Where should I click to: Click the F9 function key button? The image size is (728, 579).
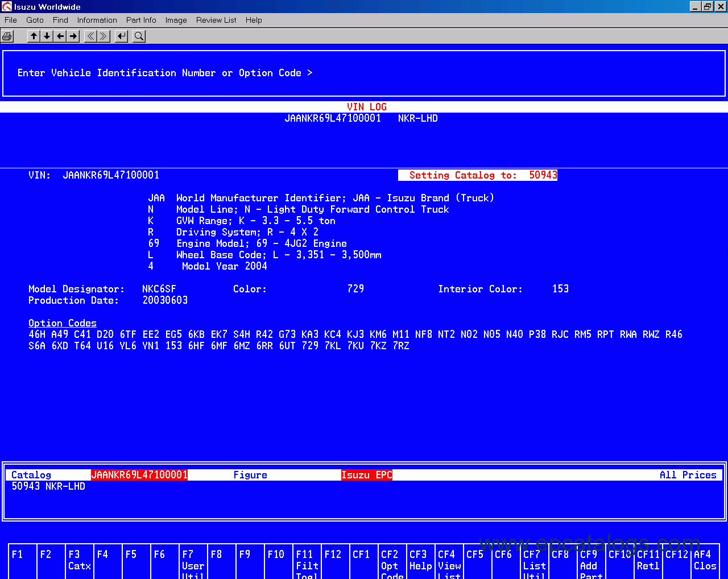[250, 561]
